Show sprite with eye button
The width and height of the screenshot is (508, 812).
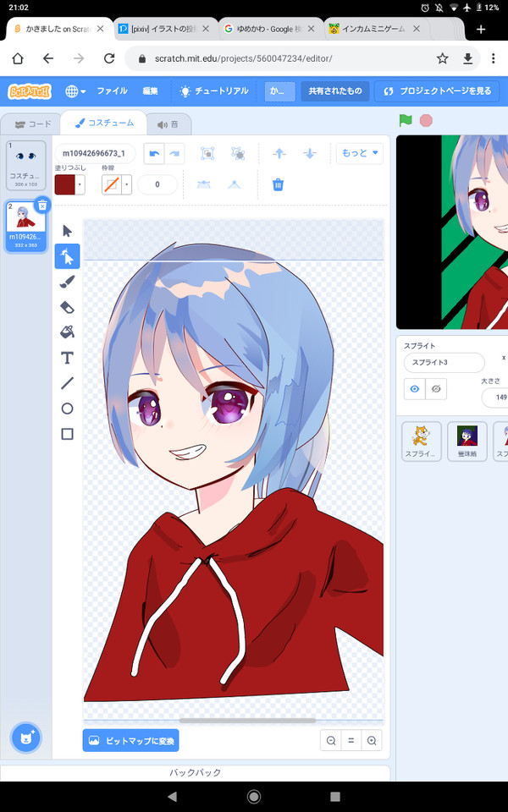[415, 389]
